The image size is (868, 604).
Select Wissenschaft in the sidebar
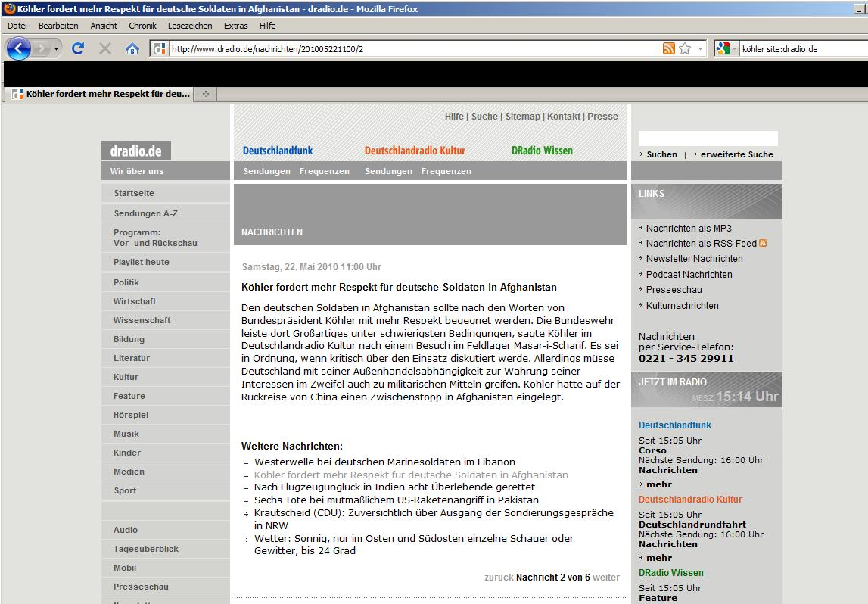(x=142, y=320)
